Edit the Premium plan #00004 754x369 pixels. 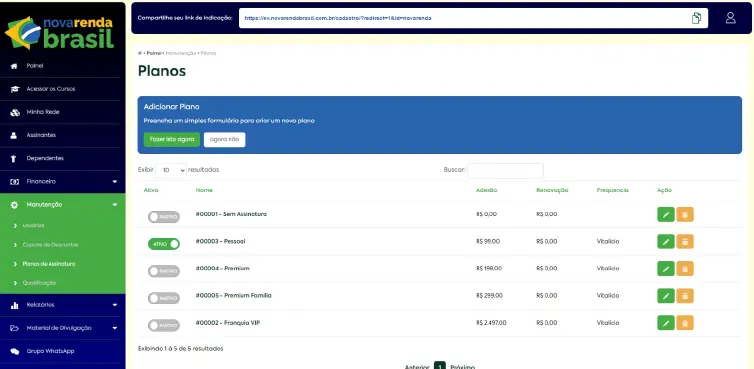point(666,268)
